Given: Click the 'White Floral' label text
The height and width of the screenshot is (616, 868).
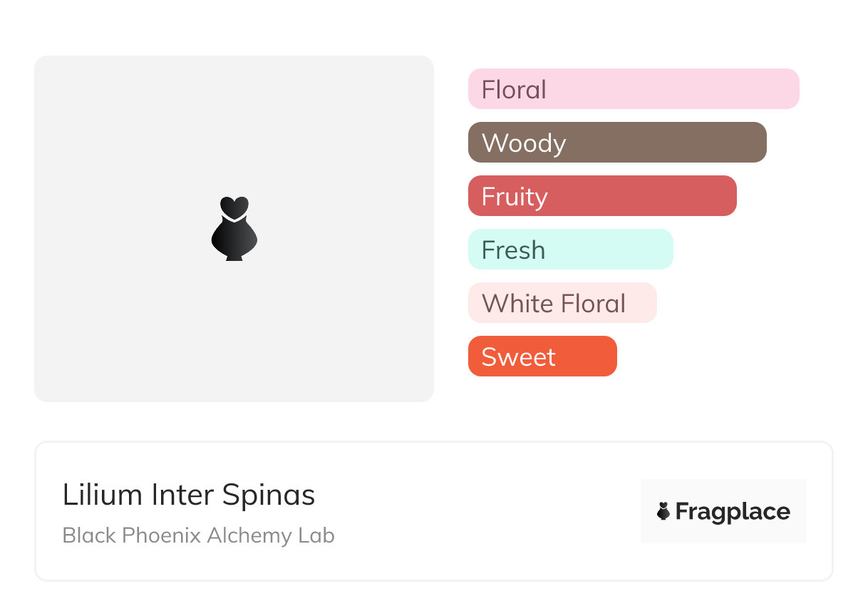Looking at the screenshot, I should pyautogui.click(x=554, y=304).
